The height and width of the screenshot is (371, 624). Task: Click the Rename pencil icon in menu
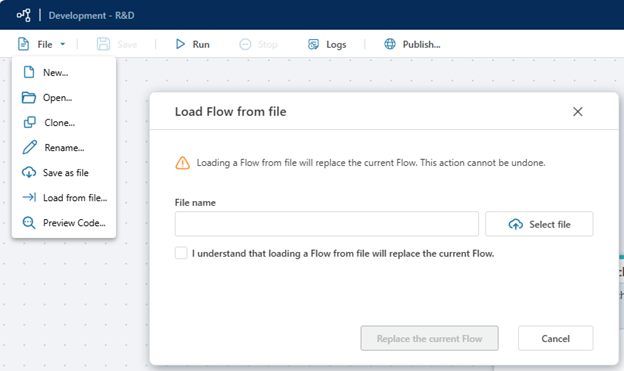click(x=29, y=147)
